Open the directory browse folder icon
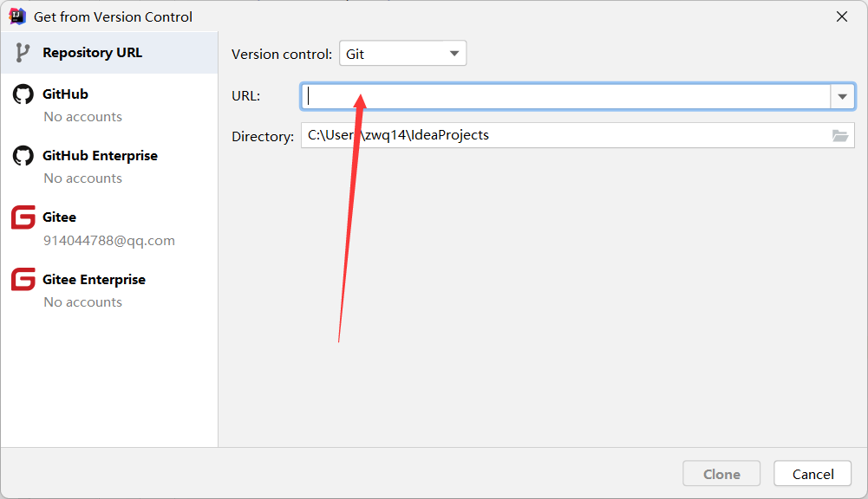Image resolution: width=868 pixels, height=499 pixels. pos(839,135)
